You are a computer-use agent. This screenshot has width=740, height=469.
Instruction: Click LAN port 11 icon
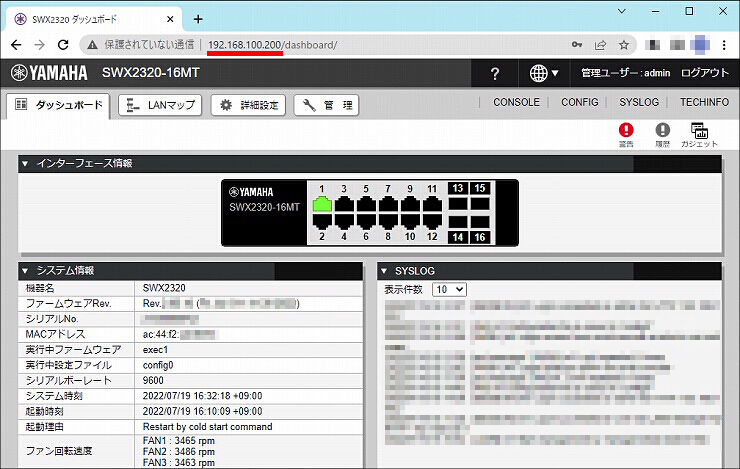tap(432, 204)
